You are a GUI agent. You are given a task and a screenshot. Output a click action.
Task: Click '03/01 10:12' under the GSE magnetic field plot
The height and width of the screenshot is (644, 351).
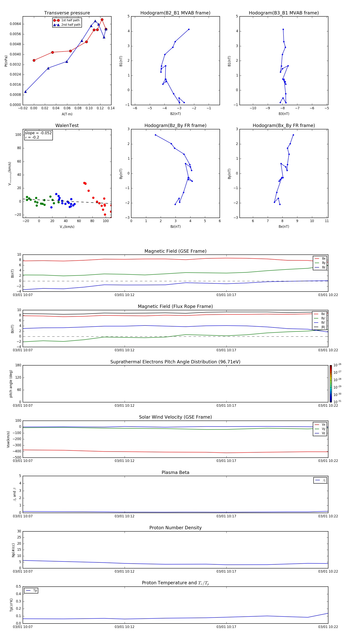click(x=124, y=295)
